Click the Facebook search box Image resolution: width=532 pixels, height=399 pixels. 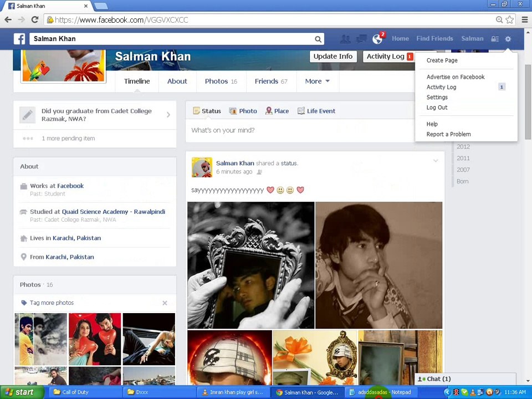click(171, 39)
